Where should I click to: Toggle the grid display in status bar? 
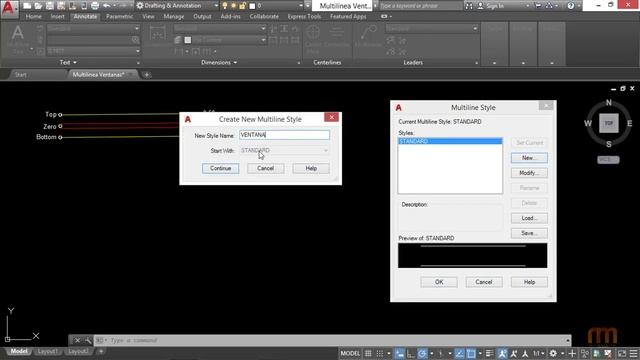[368, 353]
